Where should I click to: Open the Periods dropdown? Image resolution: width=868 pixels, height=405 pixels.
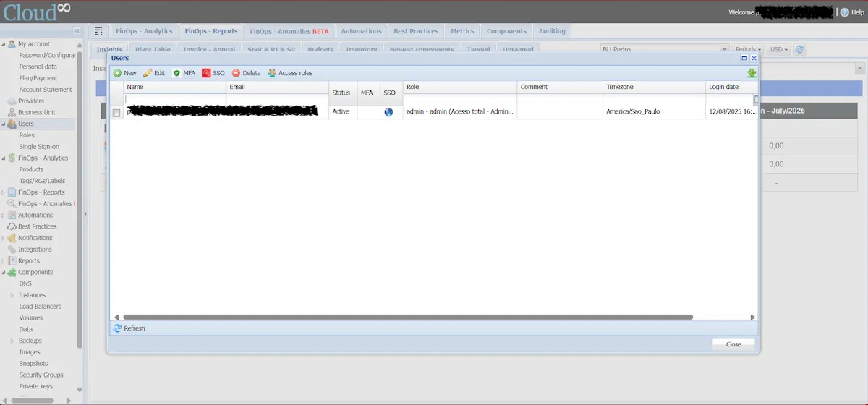(x=748, y=50)
